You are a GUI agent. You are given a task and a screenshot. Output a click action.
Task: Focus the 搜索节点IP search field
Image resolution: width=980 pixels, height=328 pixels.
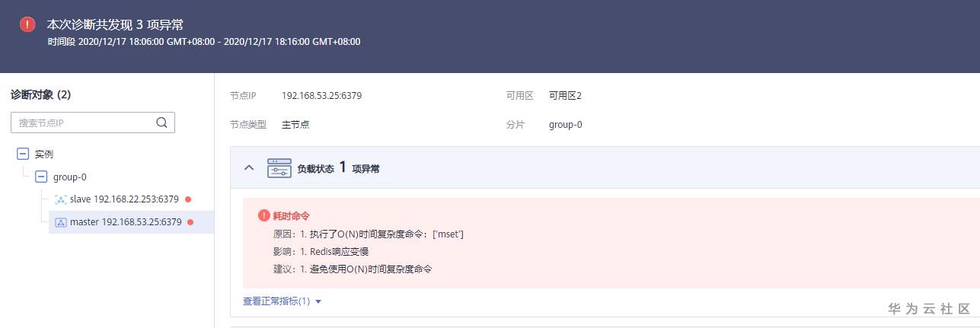click(84, 123)
